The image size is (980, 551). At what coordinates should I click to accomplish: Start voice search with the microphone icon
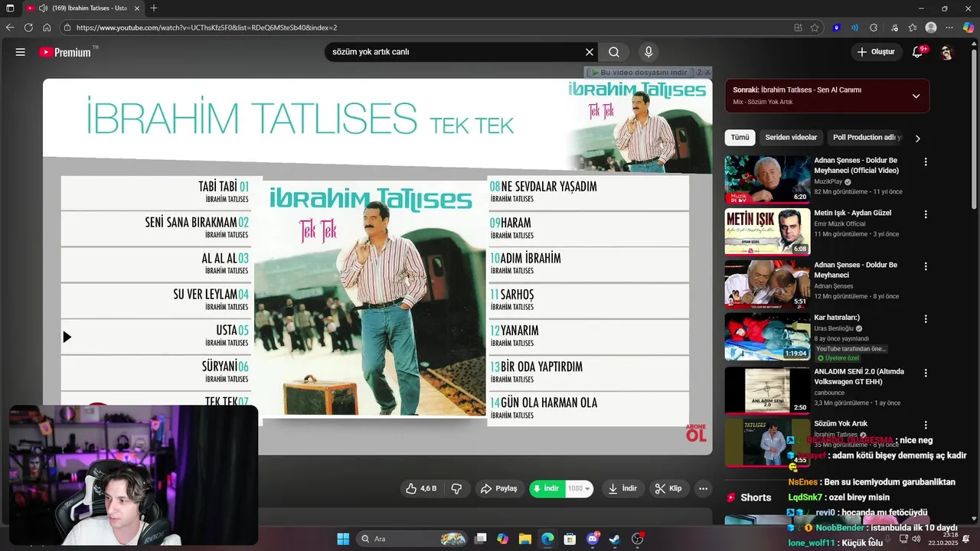tap(648, 52)
